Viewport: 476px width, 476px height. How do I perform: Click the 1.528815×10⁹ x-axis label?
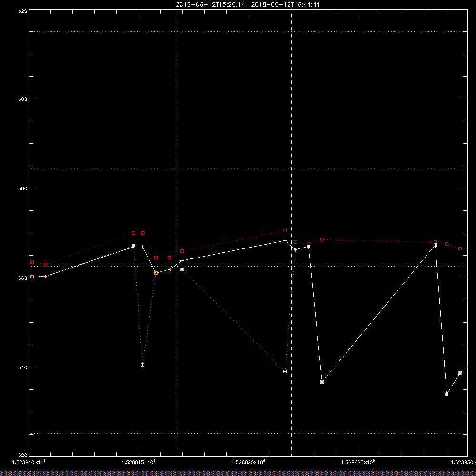(139, 462)
